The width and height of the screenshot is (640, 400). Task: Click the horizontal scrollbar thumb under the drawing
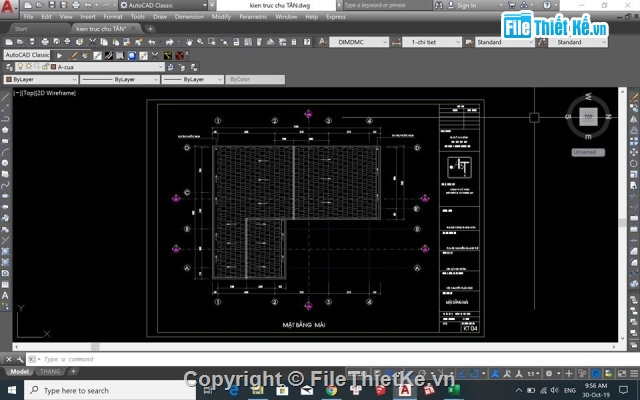point(95,347)
